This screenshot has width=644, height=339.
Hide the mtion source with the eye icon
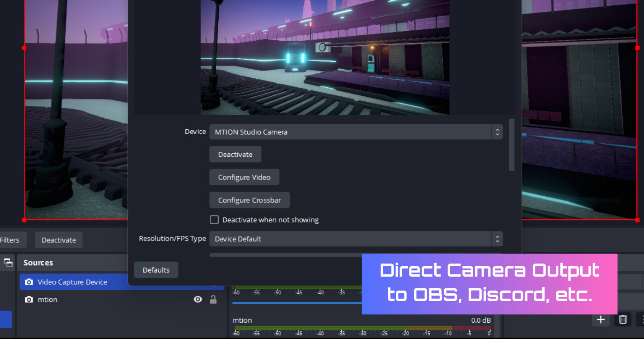click(x=198, y=299)
